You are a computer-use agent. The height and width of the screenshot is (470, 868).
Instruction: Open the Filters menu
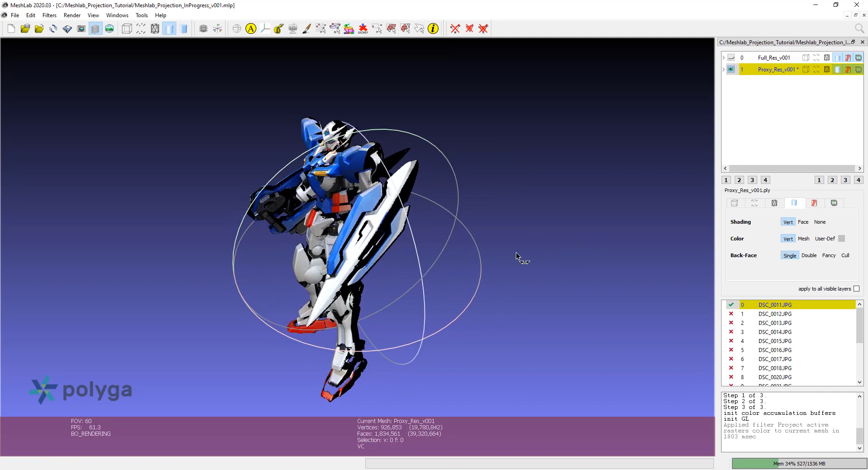49,15
